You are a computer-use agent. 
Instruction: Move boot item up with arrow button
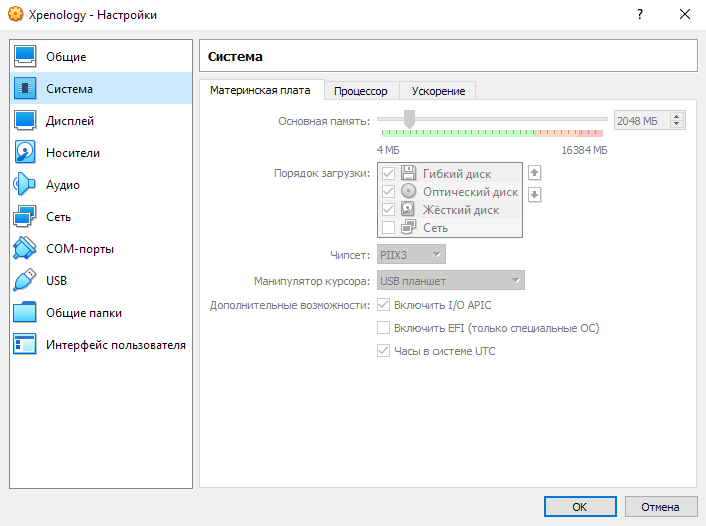tap(534, 172)
